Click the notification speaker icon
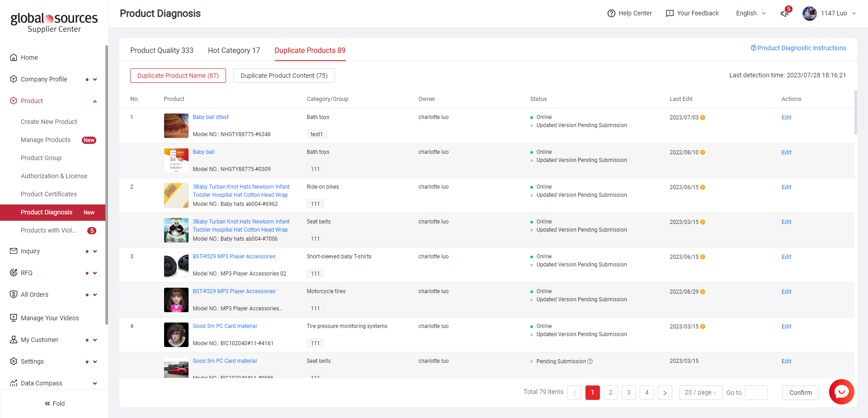 point(784,14)
